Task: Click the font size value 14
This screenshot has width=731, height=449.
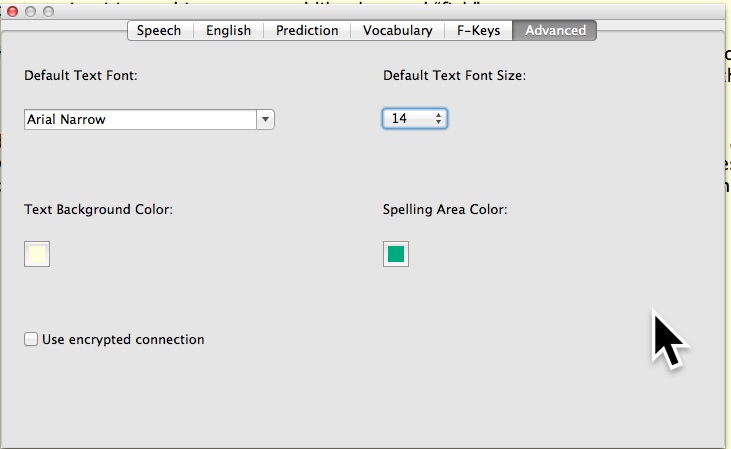Action: pyautogui.click(x=404, y=119)
